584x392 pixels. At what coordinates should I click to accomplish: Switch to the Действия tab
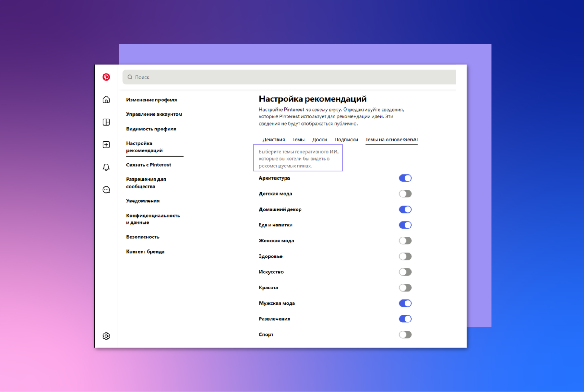[x=273, y=140]
